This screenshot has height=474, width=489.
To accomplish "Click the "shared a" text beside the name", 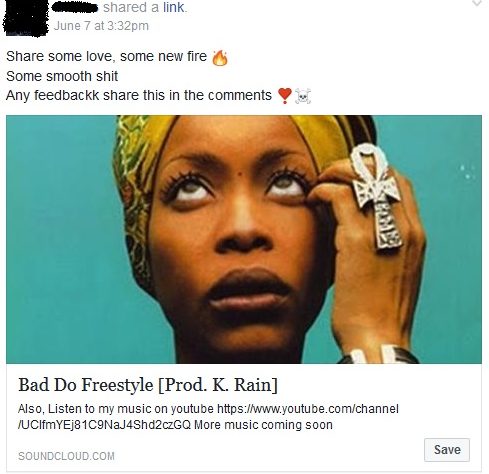I will (131, 7).
